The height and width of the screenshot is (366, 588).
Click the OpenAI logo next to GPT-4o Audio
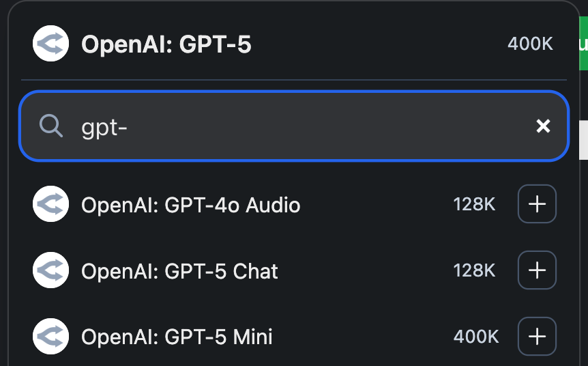click(x=50, y=204)
